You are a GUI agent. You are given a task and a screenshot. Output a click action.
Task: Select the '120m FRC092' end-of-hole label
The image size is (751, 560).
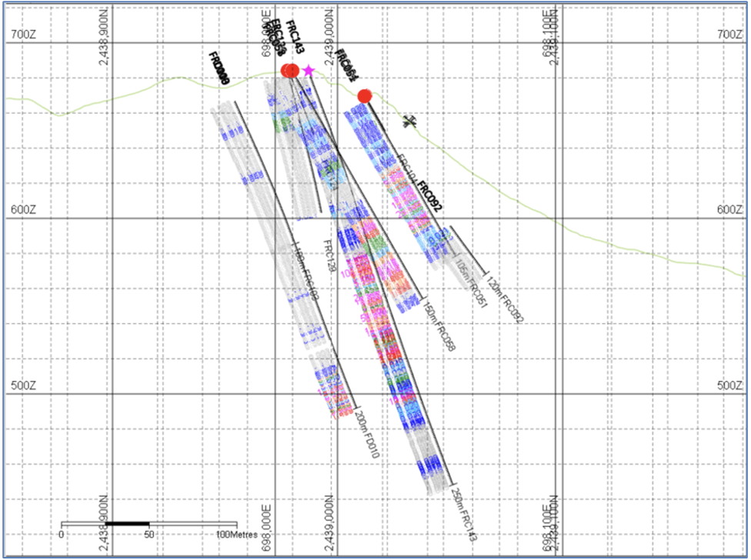[x=506, y=300]
